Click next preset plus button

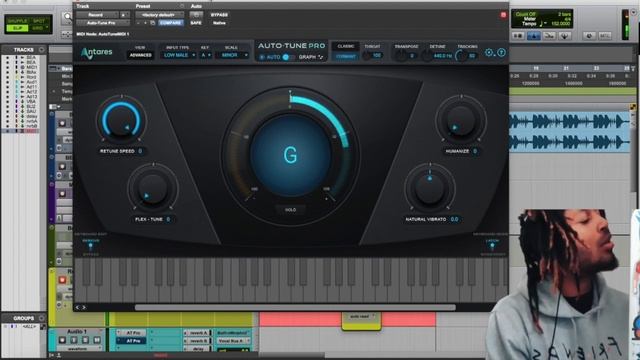(x=145, y=23)
